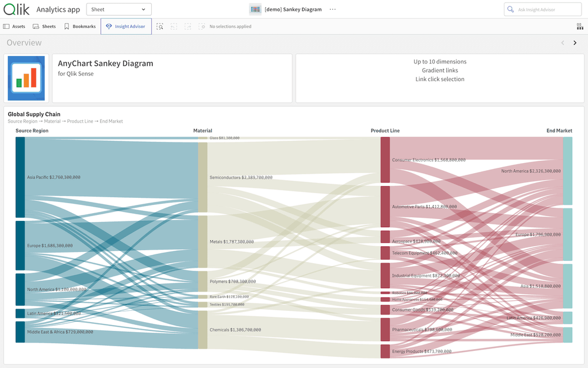Select the Chemicals material node
Viewport: 588px width, 368px height.
tap(203, 330)
